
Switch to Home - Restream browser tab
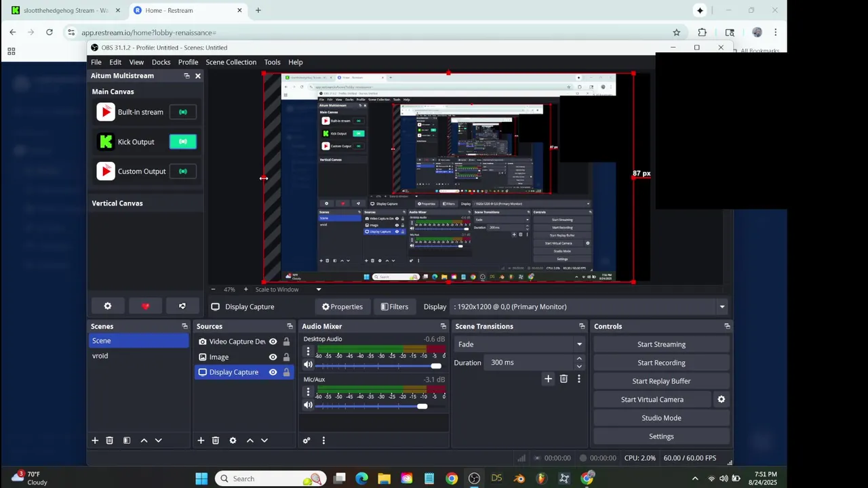tap(187, 10)
